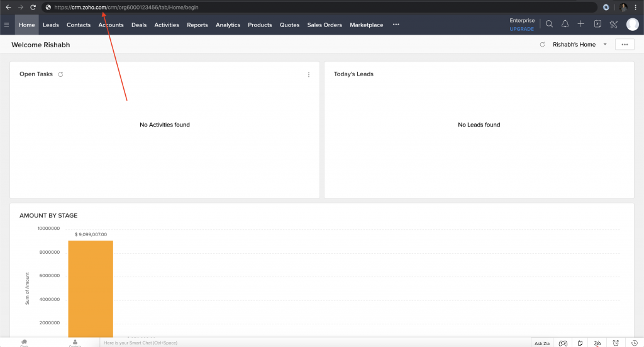Click the site info icon in the address bar
This screenshot has height=347, width=644.
48,8
